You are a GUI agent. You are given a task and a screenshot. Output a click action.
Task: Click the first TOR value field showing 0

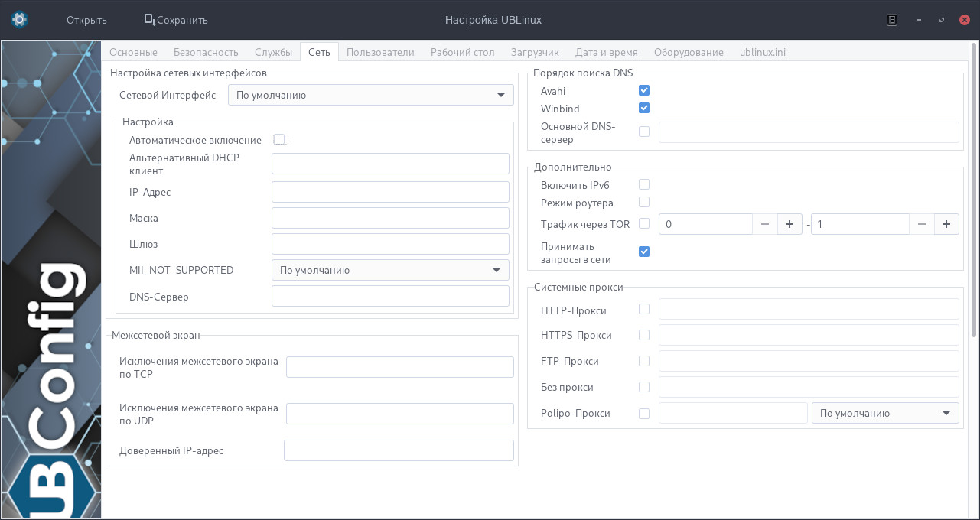[705, 224]
